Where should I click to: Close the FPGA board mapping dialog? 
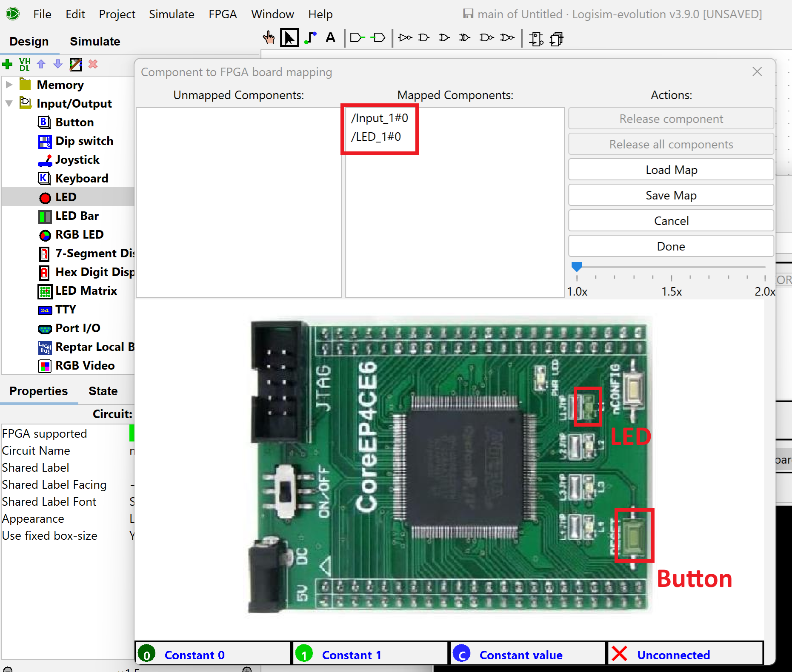757,71
